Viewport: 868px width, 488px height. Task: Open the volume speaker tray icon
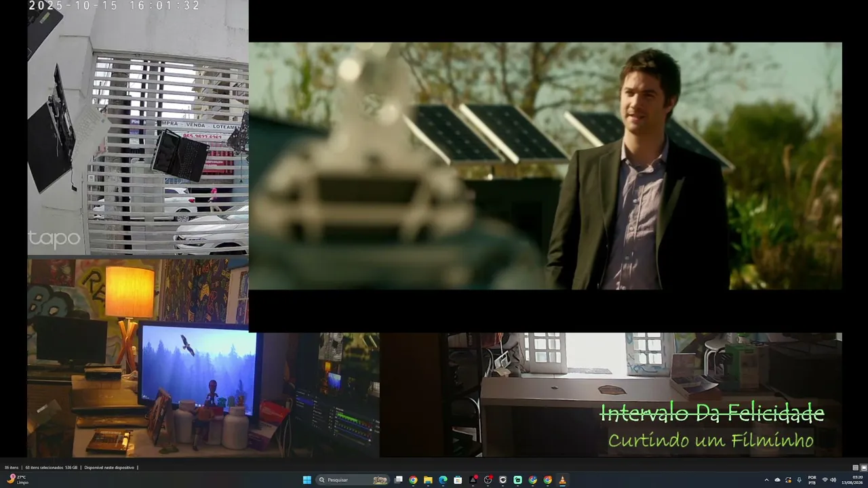833,480
